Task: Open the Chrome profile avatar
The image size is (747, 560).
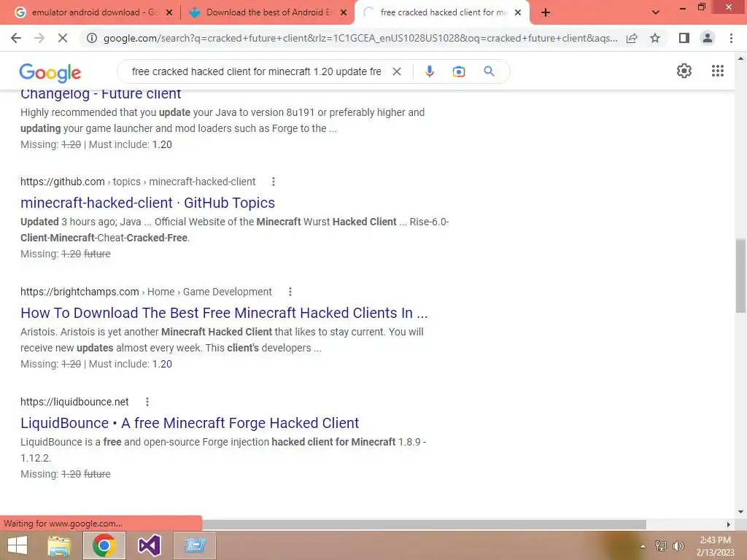Action: [708, 38]
